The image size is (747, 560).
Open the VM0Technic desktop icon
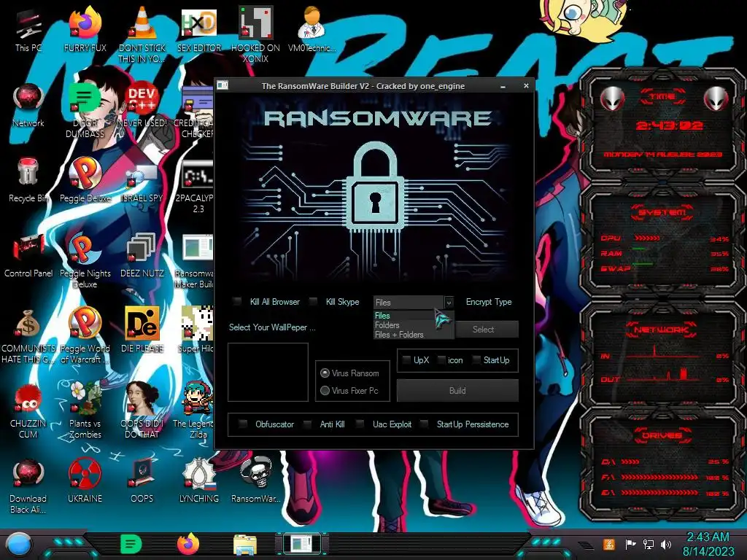(x=312, y=29)
